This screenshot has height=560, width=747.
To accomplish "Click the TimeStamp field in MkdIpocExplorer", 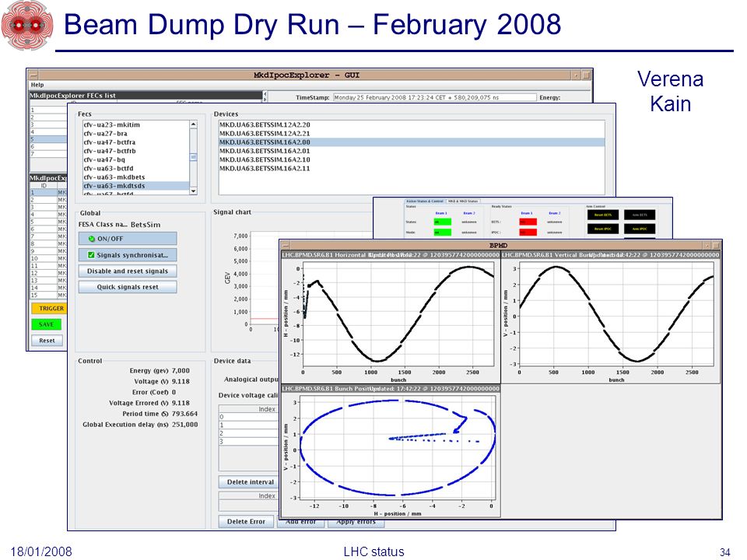I will point(434,97).
